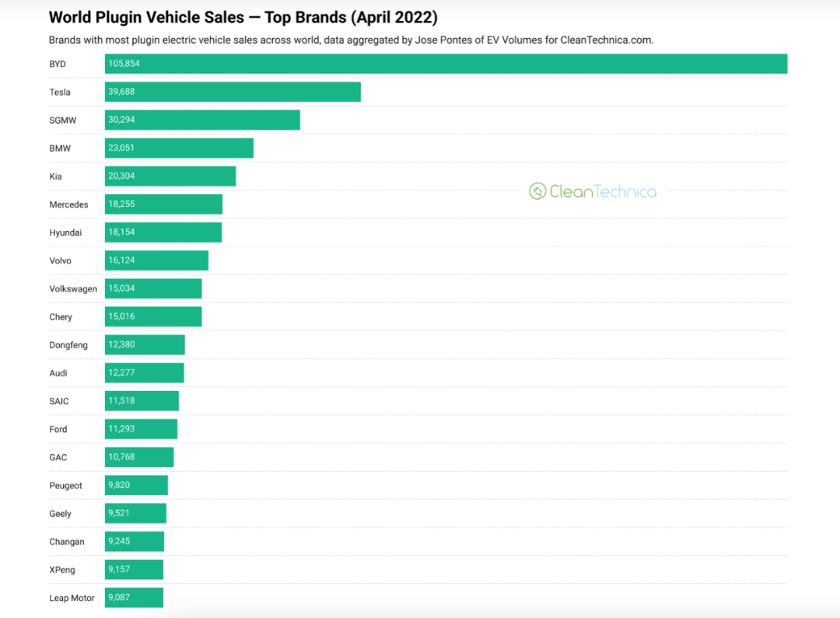Click the CleanTechnica logo icon
Image resolution: width=840 pixels, height=618 pixels.
[537, 191]
